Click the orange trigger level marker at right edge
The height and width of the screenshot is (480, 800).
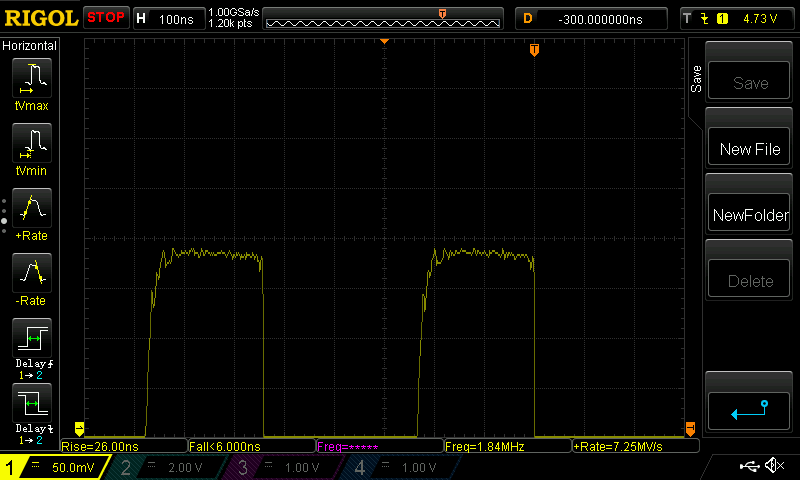point(690,428)
